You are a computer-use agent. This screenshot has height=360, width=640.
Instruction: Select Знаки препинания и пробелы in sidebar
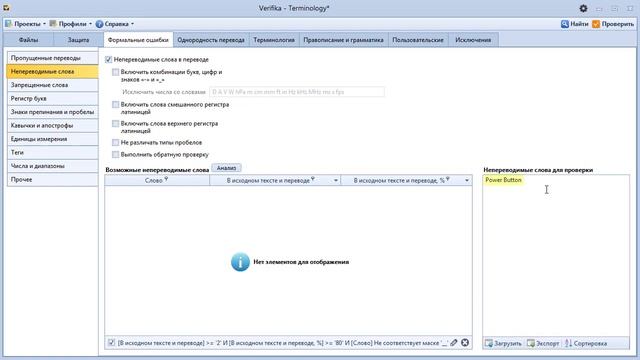pyautogui.click(x=53, y=112)
